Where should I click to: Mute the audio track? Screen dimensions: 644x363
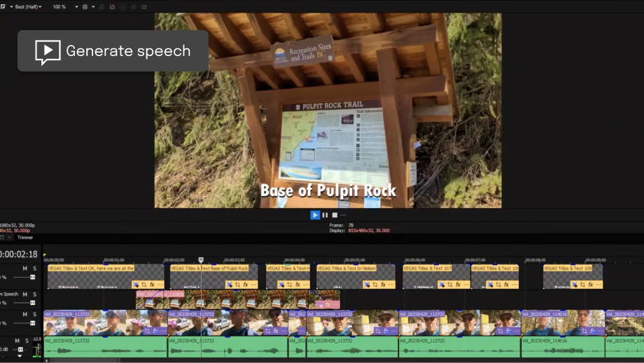tap(17, 341)
